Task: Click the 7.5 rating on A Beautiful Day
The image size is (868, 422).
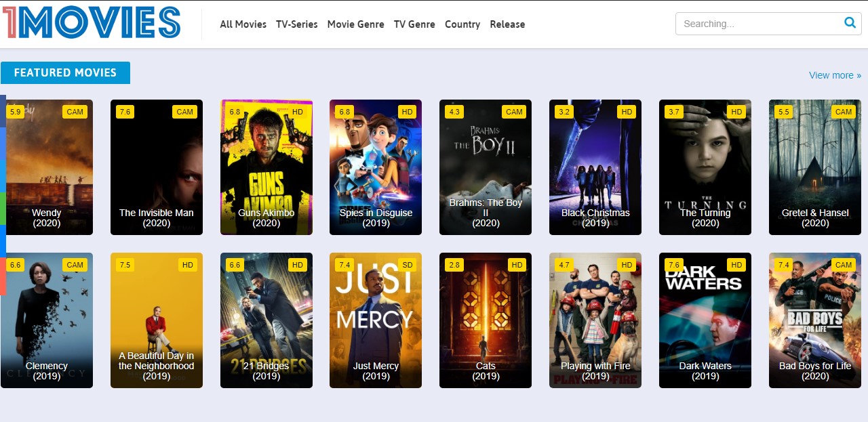Action: coord(125,265)
